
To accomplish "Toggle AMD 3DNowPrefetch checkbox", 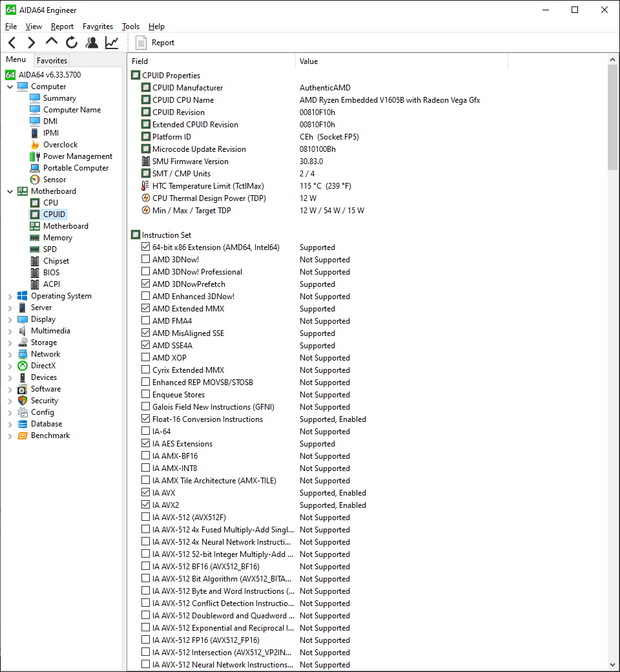I will 146,284.
